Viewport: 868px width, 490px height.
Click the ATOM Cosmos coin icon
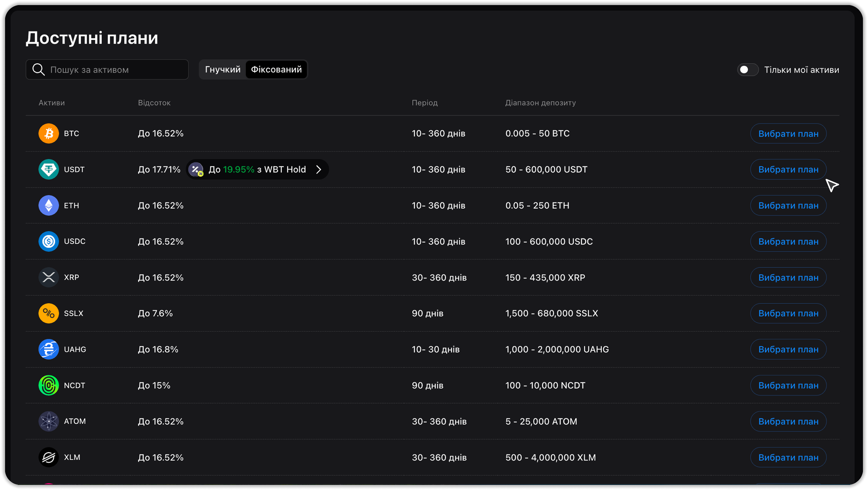[49, 421]
